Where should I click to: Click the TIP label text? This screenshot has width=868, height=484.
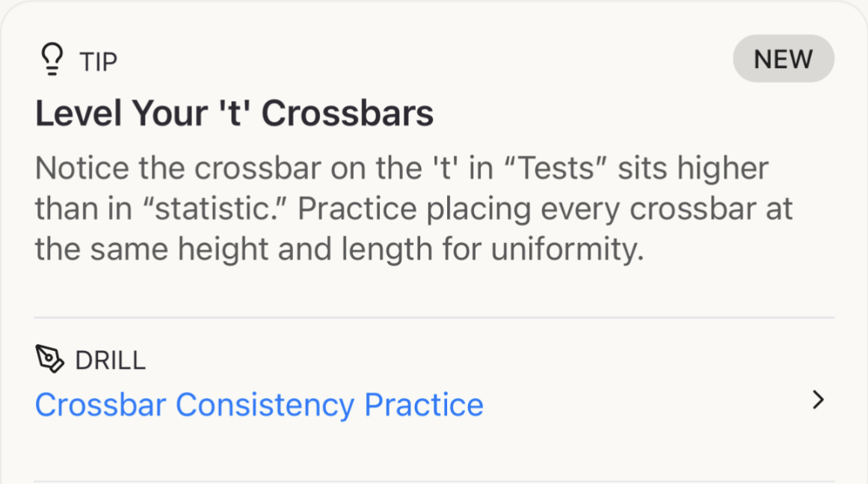98,61
